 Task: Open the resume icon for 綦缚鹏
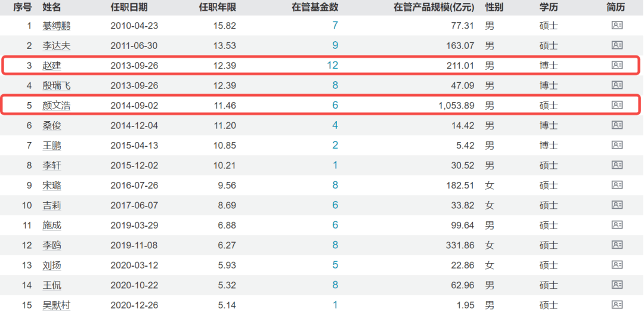pyautogui.click(x=617, y=25)
